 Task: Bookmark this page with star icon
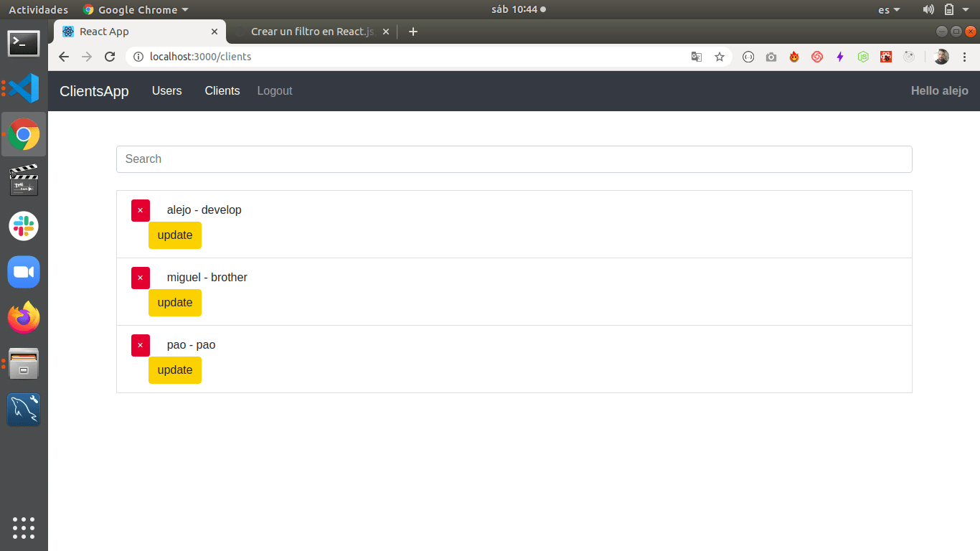(720, 57)
